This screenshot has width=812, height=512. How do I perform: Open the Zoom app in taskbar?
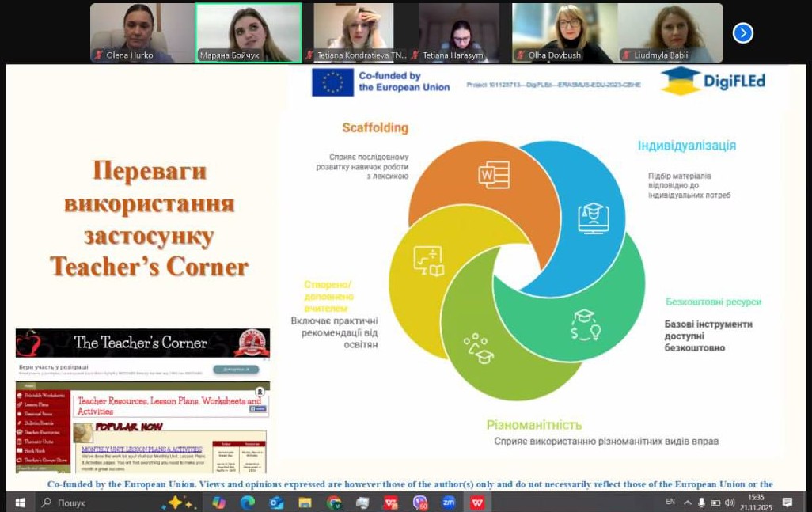(x=449, y=503)
